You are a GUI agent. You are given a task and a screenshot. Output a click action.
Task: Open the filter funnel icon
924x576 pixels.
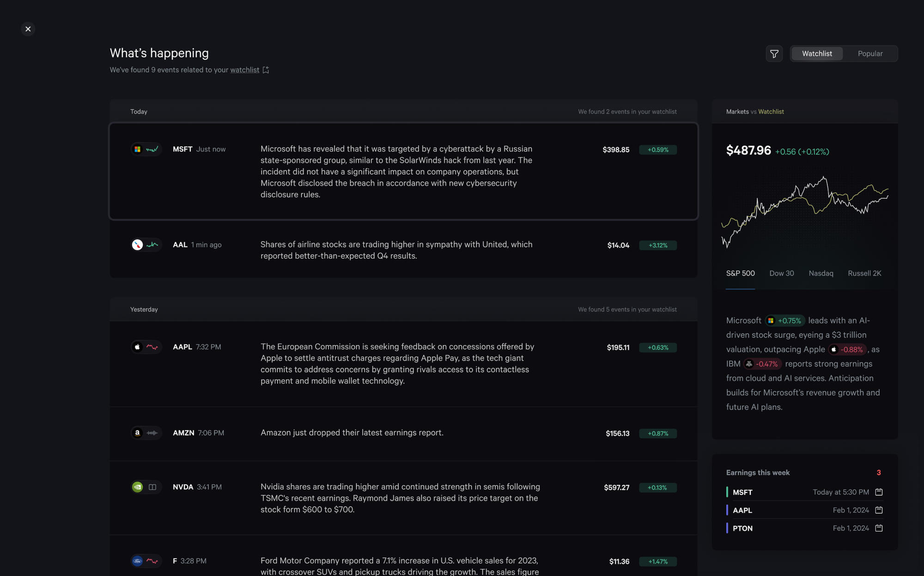pyautogui.click(x=774, y=54)
